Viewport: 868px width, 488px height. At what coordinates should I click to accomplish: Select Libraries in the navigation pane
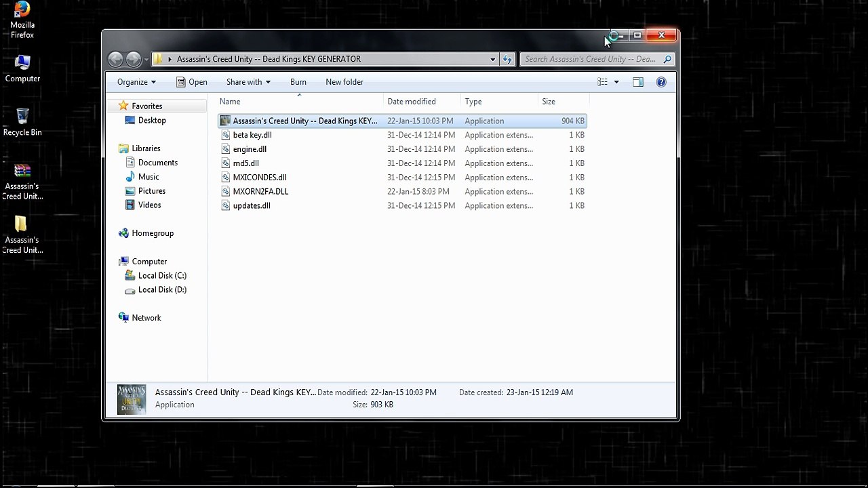[146, 148]
